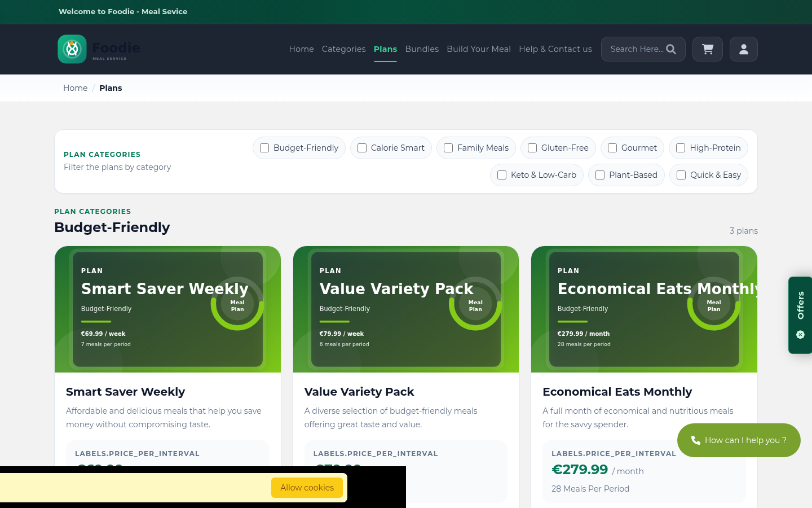Click the Plans breadcrumb text

[x=111, y=88]
